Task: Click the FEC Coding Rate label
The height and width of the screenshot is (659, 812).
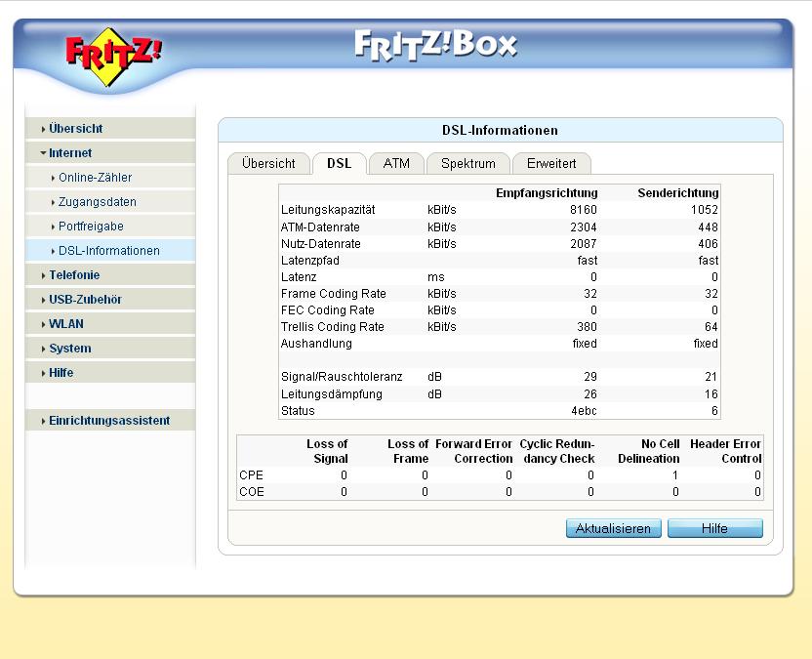Action: tap(327, 309)
